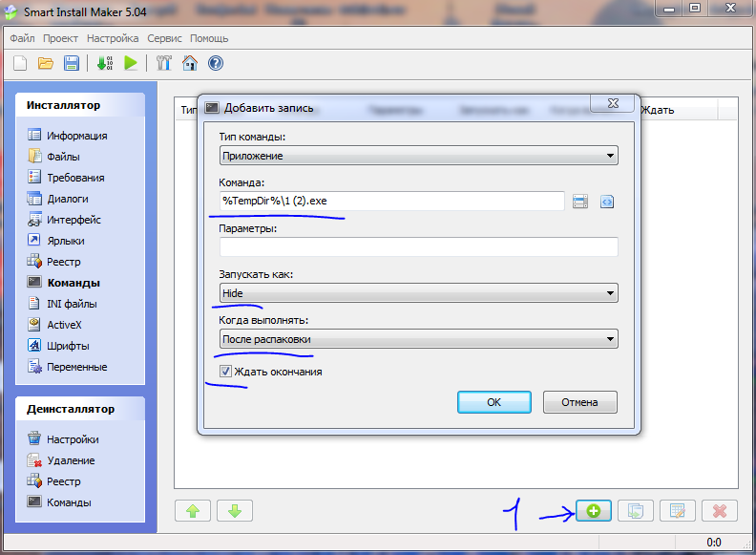This screenshot has width=756, height=555.
Task: Click the Move down green arrow button
Action: pos(235,510)
